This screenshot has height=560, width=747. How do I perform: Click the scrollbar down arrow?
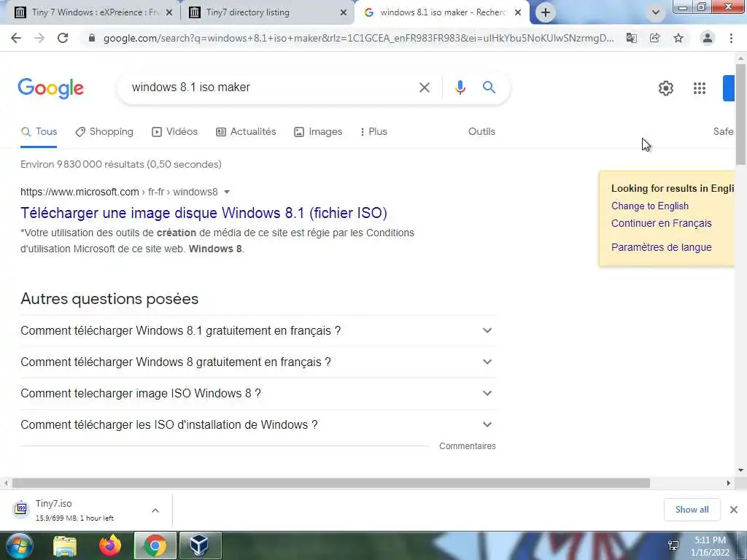click(x=741, y=470)
